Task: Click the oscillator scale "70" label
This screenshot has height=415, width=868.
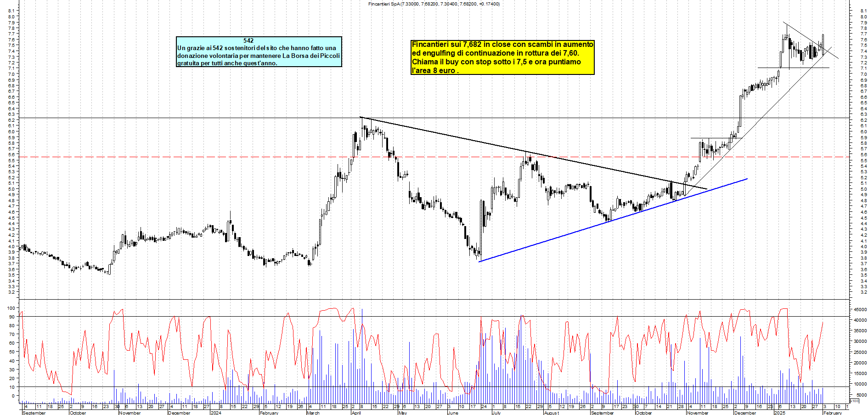Action: 12,335
